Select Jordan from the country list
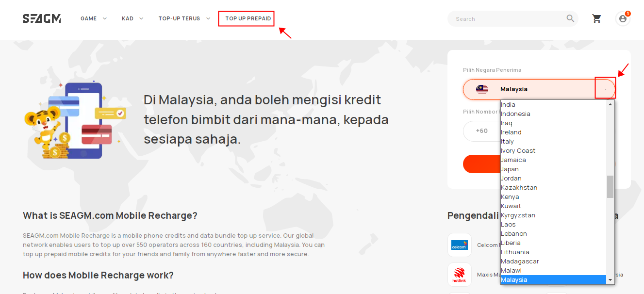The height and width of the screenshot is (294, 644). pyautogui.click(x=553, y=179)
